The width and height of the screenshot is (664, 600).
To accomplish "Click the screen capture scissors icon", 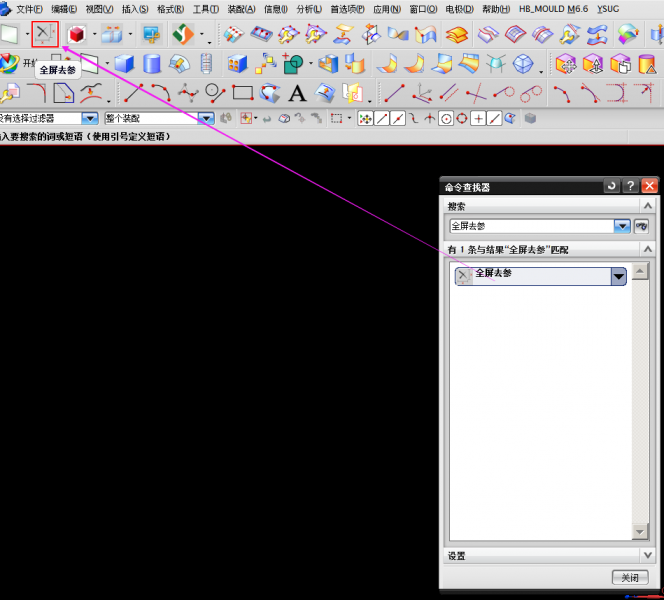I will tap(151, 34).
